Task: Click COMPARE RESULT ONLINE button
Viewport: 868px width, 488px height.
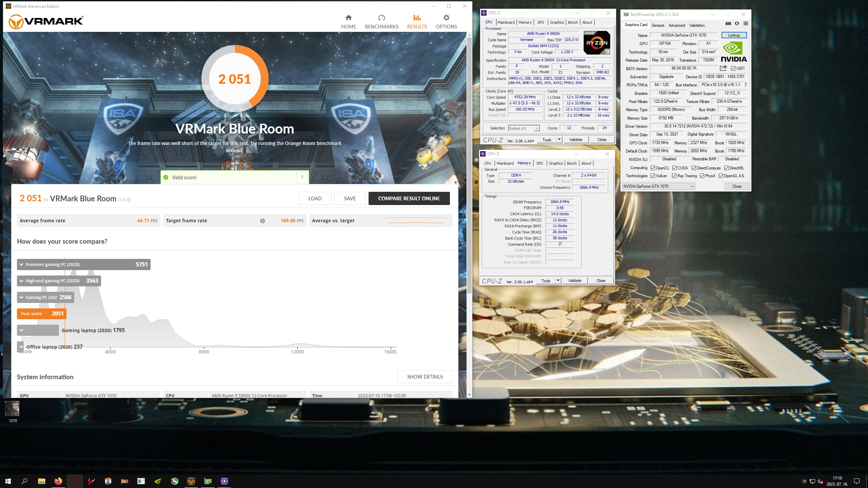Action: coord(409,199)
